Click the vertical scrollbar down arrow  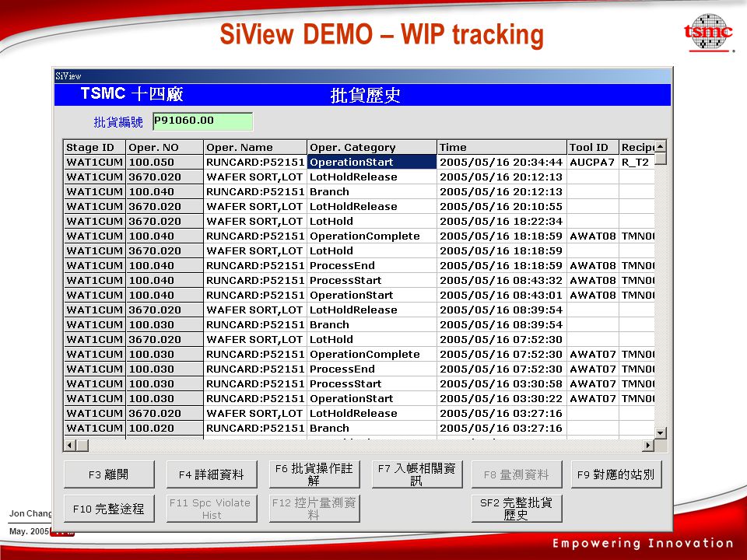pyautogui.click(x=661, y=433)
